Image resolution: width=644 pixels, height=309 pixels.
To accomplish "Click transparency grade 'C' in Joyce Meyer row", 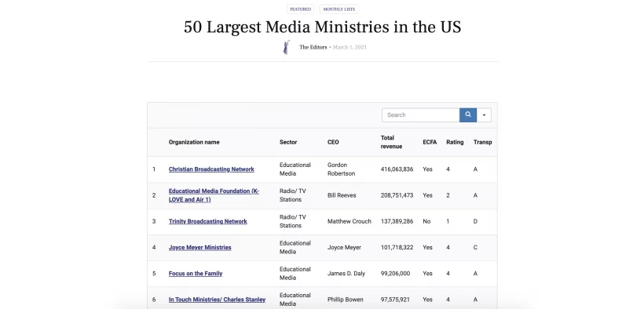I will 475,248.
